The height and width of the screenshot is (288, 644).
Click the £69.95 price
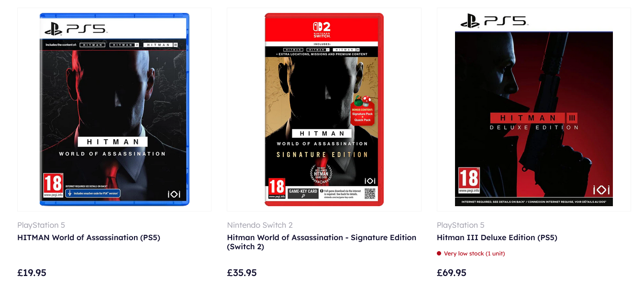pos(452,273)
